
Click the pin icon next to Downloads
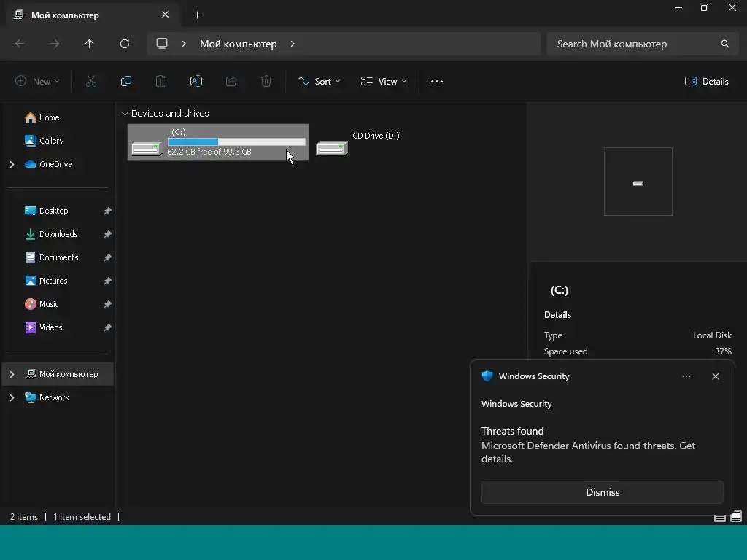[108, 234]
